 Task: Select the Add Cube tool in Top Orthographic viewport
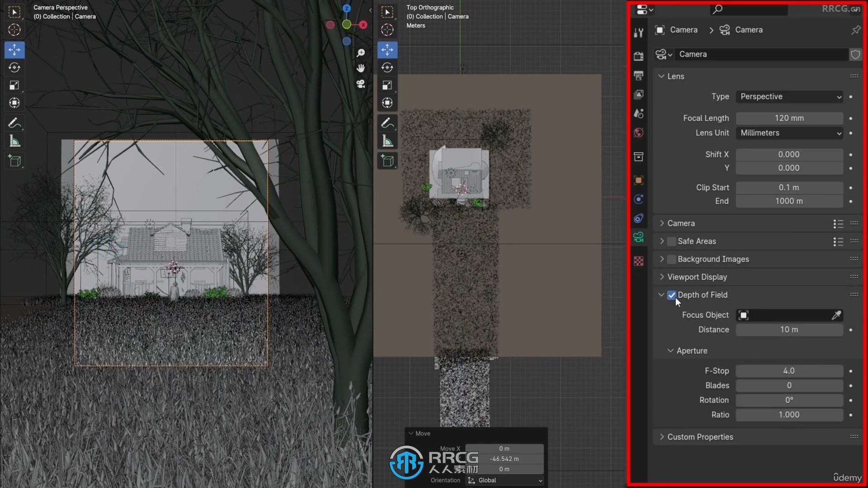pyautogui.click(x=387, y=161)
